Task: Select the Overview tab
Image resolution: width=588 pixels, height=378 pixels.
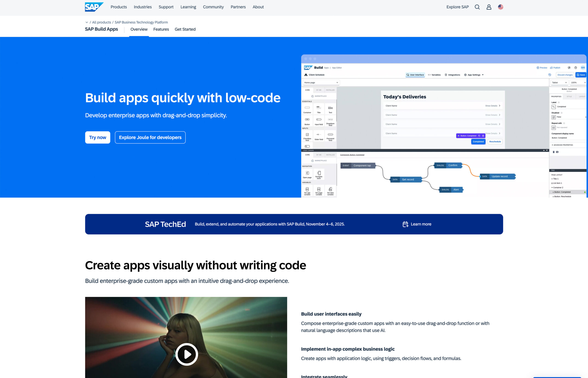Action: tap(139, 29)
